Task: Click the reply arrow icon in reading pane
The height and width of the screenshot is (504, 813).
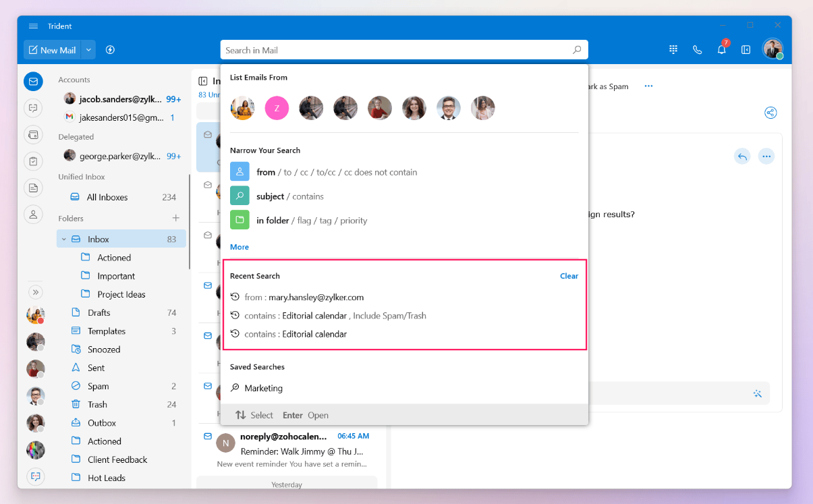Action: 742,157
